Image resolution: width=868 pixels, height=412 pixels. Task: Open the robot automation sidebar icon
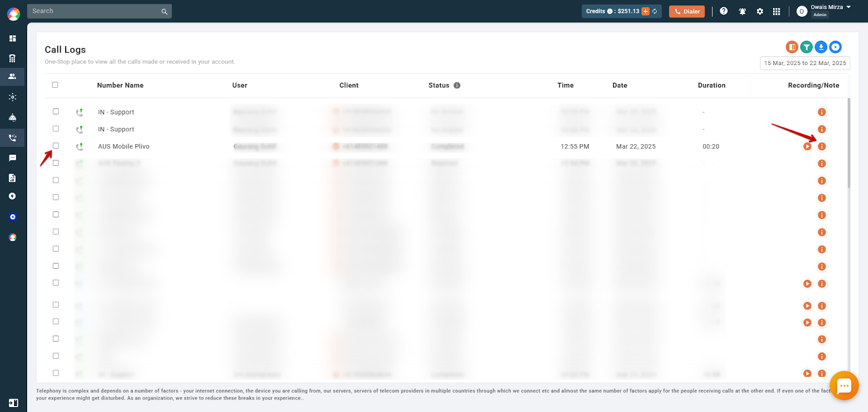point(12,117)
